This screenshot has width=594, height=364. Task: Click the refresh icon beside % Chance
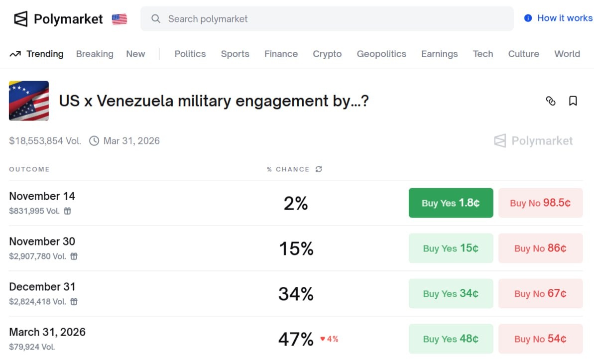[319, 169]
